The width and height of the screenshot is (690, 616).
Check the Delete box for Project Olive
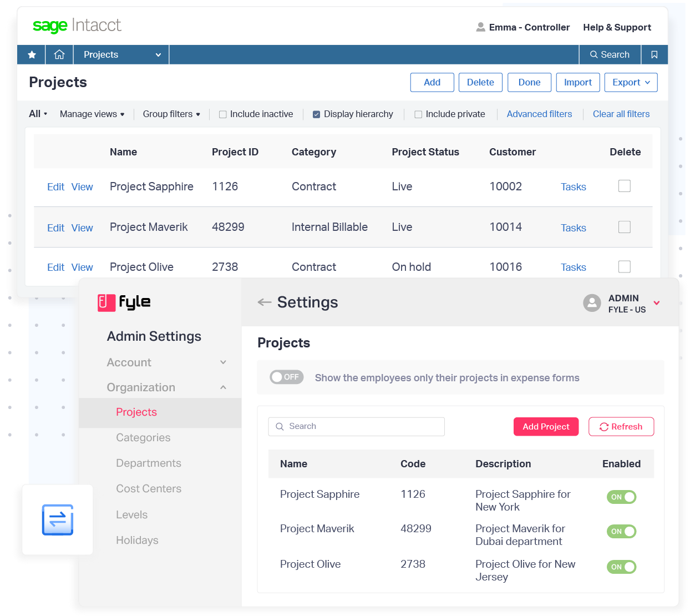(x=625, y=266)
